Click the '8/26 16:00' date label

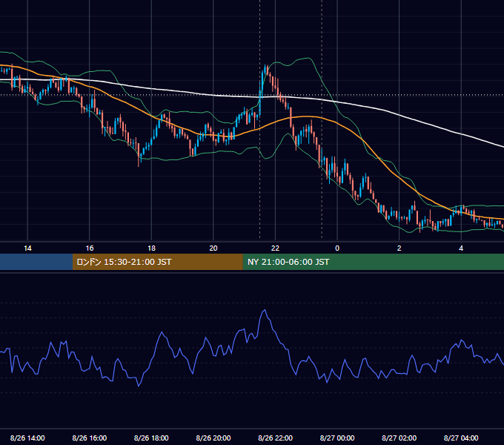coord(90,438)
